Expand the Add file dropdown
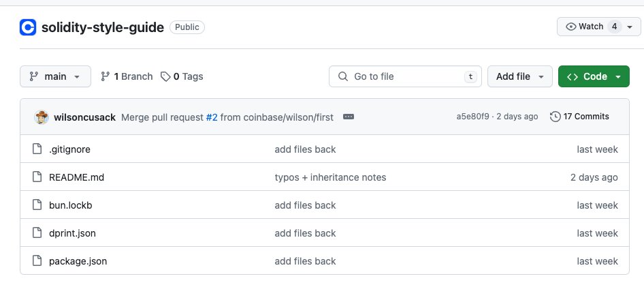Screen dimensions: 644x285 (519, 76)
